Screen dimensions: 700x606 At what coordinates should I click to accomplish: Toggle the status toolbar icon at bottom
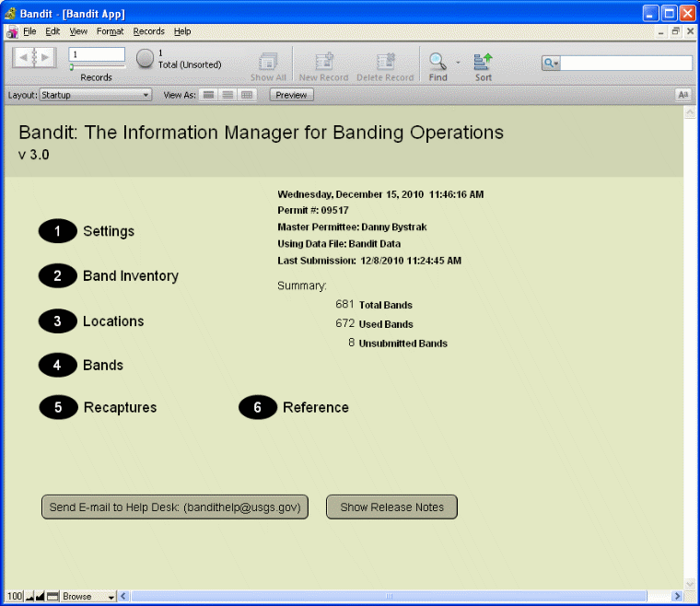tap(52, 597)
